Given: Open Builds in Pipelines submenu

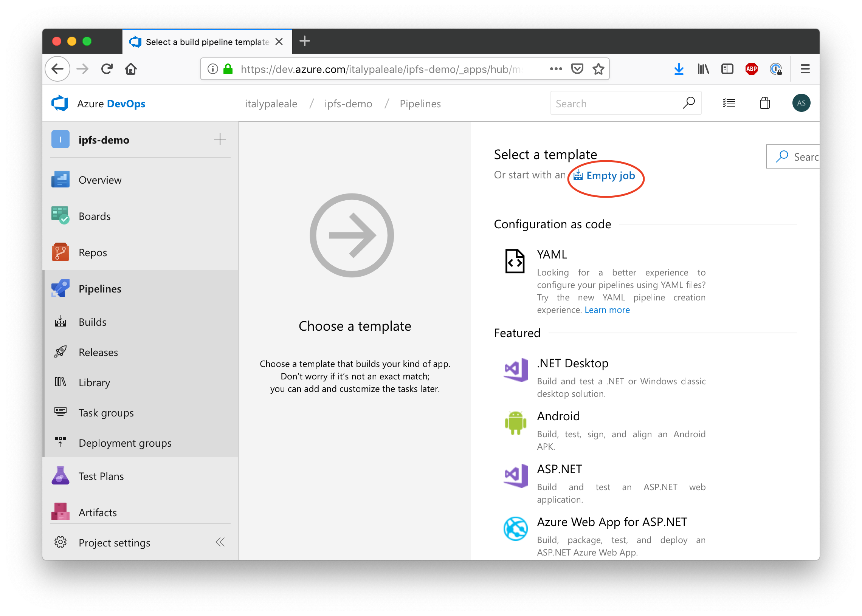Looking at the screenshot, I should coord(93,322).
